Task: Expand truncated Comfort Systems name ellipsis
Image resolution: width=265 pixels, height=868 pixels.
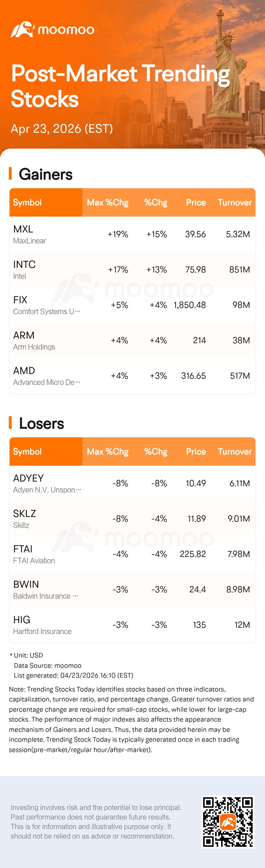Action: click(x=78, y=311)
